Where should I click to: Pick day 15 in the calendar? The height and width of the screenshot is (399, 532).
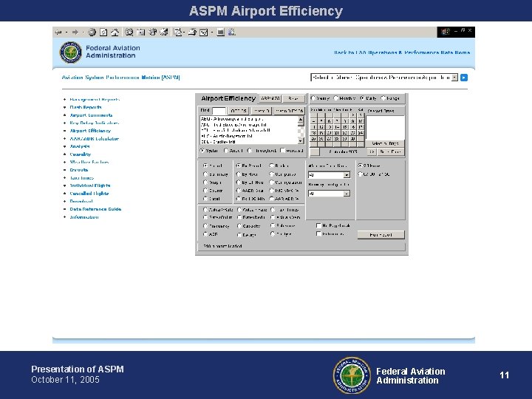click(345, 127)
